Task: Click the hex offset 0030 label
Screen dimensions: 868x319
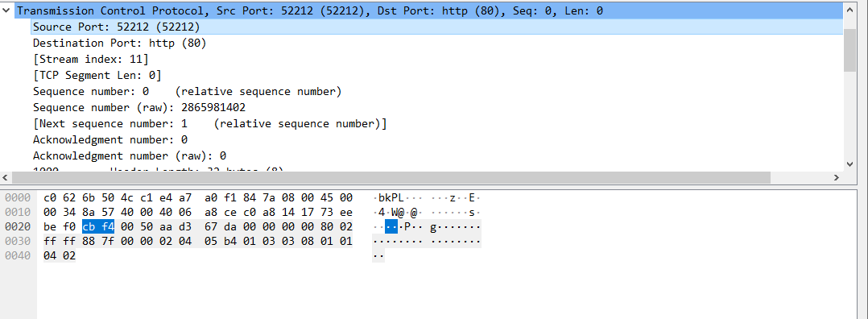Action: click(x=17, y=242)
